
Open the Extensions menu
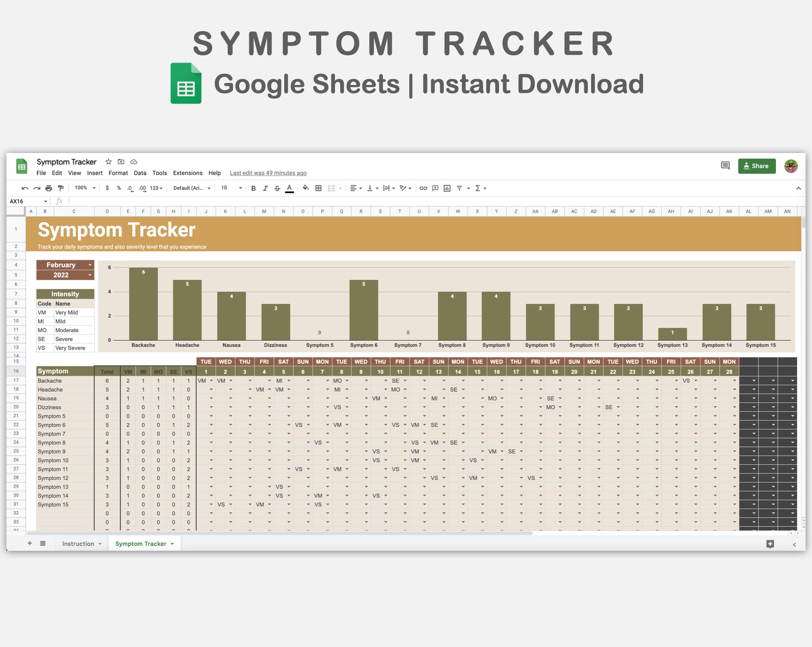point(187,173)
